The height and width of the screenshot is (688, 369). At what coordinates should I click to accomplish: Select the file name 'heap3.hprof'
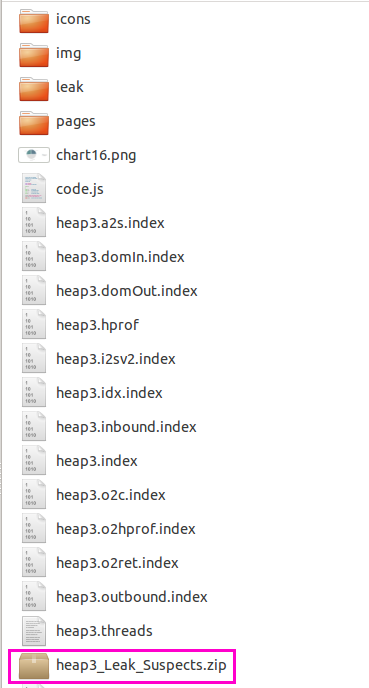tap(97, 326)
